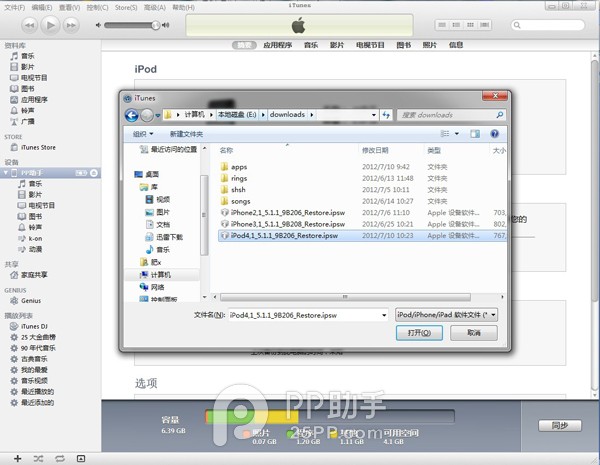Switch to the 应用程序 tab
Screen dimensions: 600x465
pos(277,45)
